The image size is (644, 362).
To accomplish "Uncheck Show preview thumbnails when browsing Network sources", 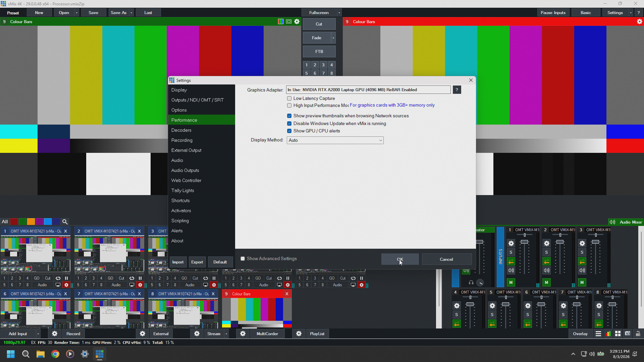I will pyautogui.click(x=289, y=116).
